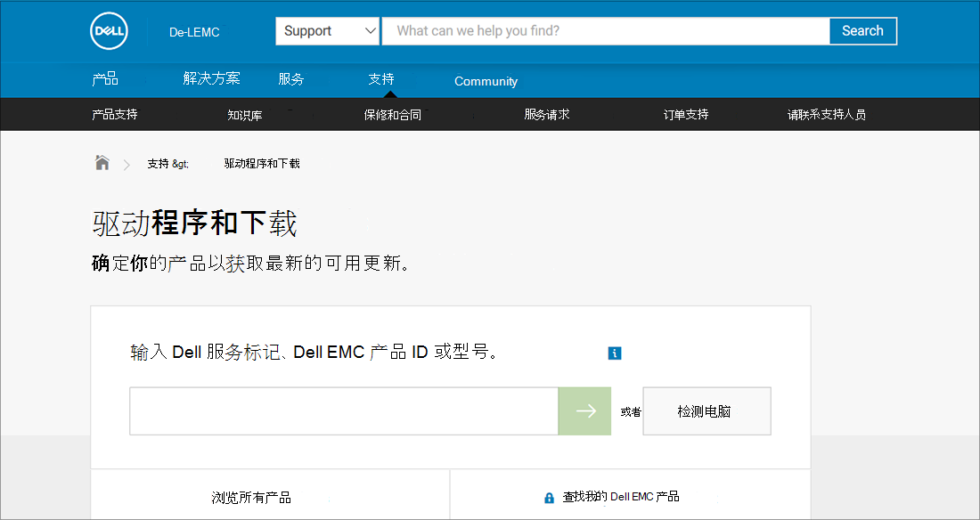The image size is (980, 520).
Task: Click the Dell logo icon
Action: [110, 30]
